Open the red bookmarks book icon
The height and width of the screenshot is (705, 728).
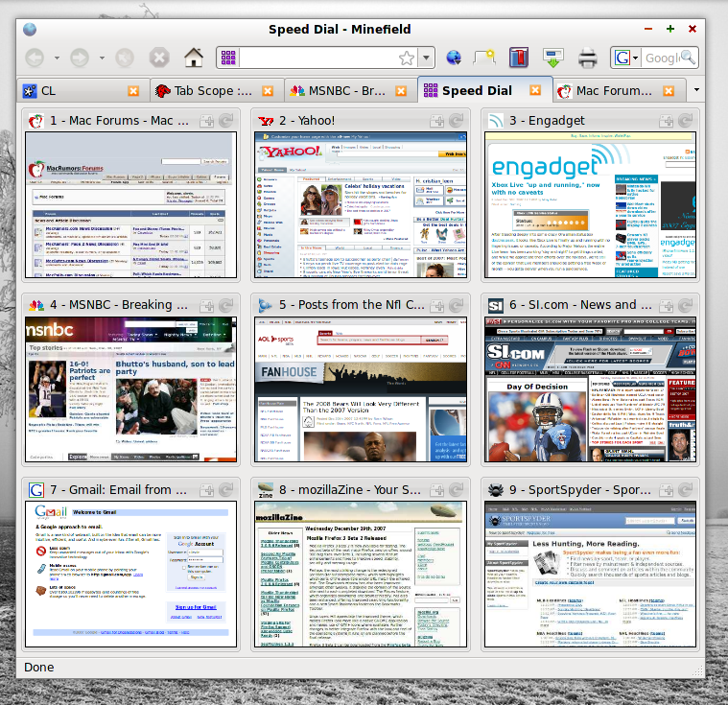[x=519, y=58]
